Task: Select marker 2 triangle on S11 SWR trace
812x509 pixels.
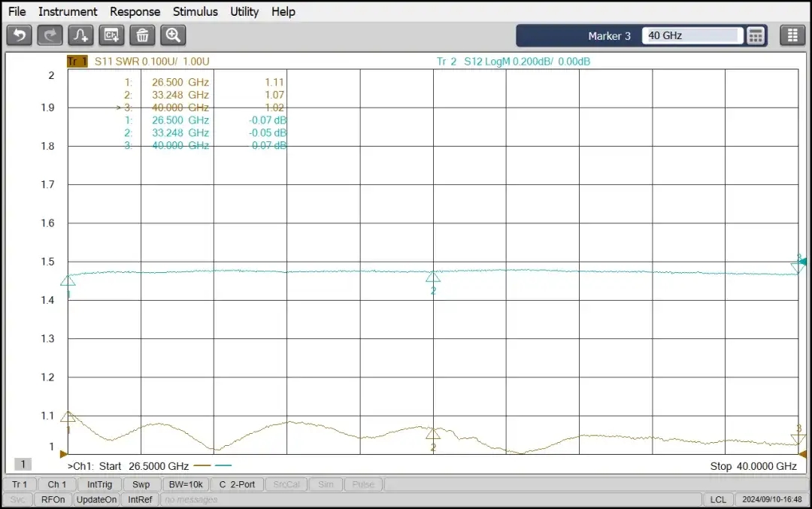Action: click(x=433, y=434)
